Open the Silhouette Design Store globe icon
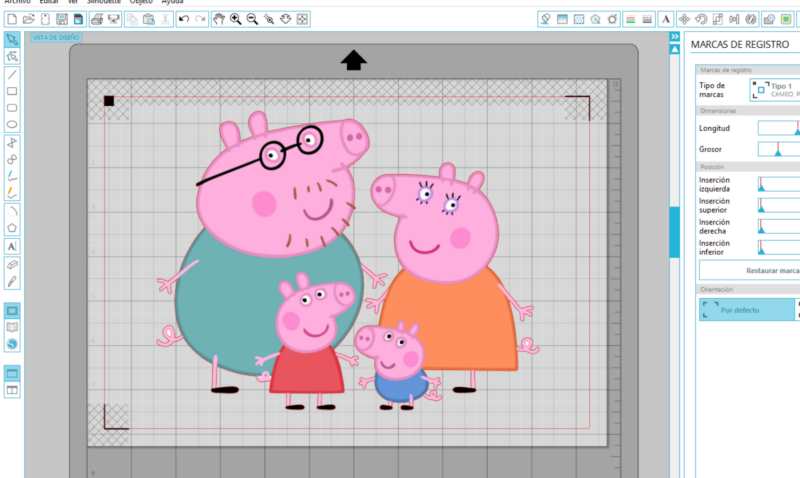The image size is (800, 478). point(12,344)
